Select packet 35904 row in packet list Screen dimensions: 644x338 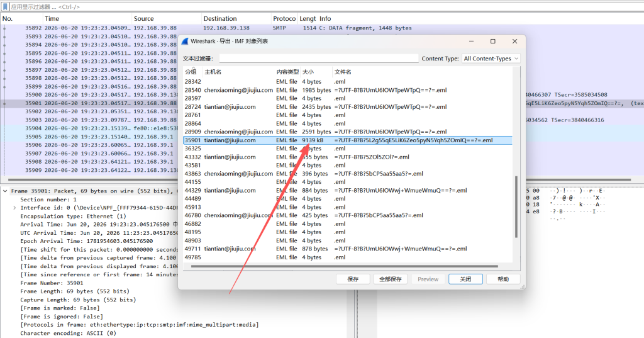[89, 128]
